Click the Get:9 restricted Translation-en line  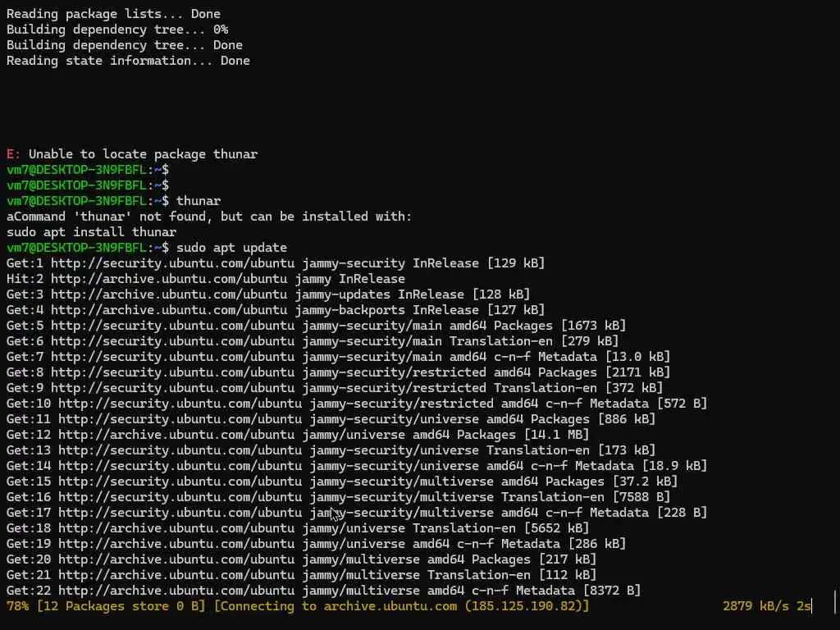(335, 387)
